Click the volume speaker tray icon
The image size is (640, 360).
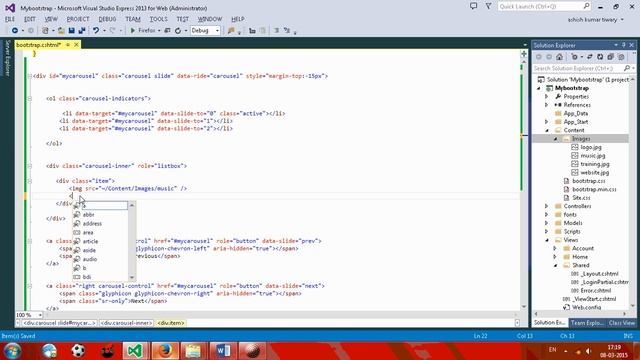[x=588, y=351]
